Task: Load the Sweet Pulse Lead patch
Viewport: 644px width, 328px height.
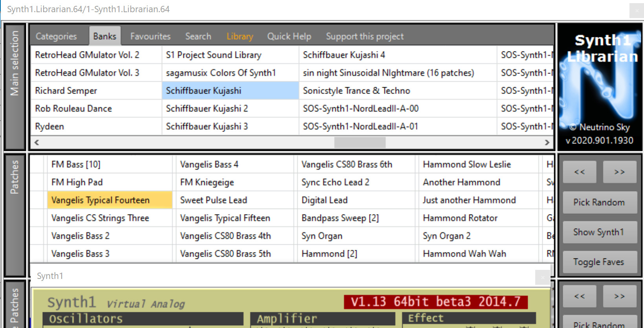Action: [x=234, y=200]
